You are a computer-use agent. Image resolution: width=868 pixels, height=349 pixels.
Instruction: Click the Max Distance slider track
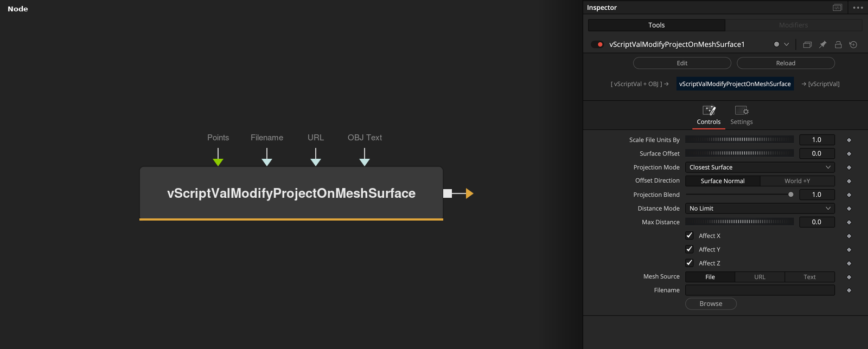coord(739,222)
